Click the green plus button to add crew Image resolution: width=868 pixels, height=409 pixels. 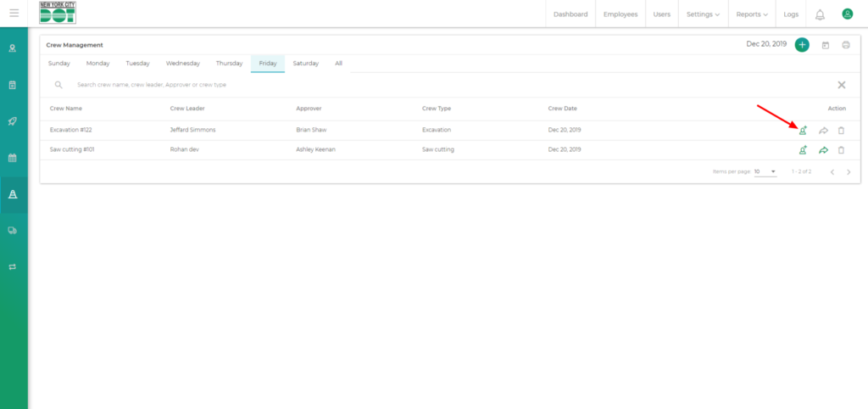pos(802,45)
